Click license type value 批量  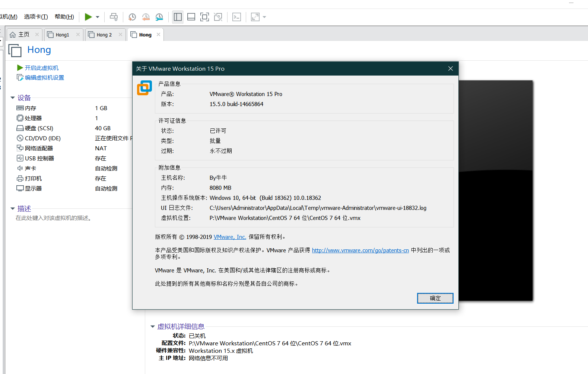click(x=215, y=141)
